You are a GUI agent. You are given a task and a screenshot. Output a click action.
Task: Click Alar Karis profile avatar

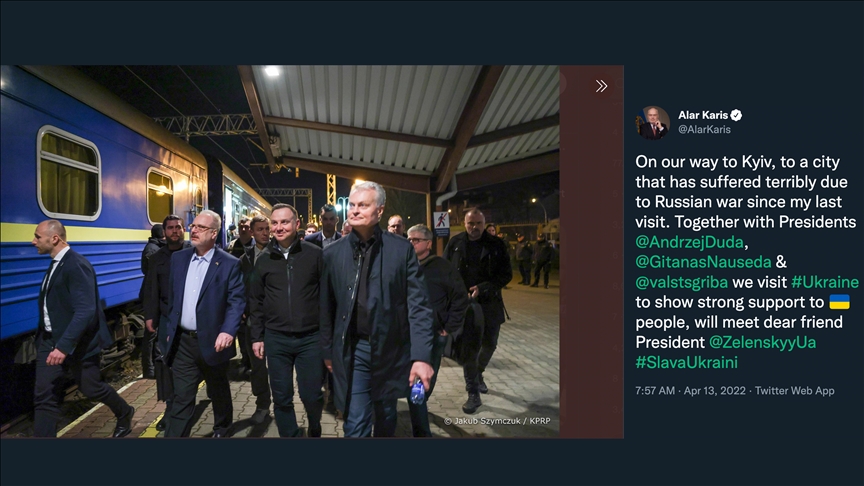click(653, 122)
